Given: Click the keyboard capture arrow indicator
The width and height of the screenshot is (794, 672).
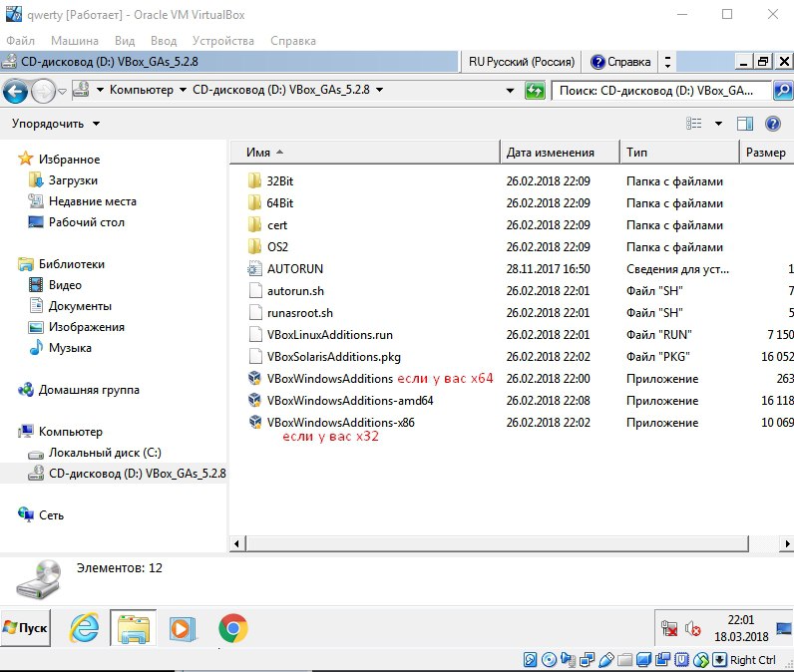Looking at the screenshot, I should 719,660.
